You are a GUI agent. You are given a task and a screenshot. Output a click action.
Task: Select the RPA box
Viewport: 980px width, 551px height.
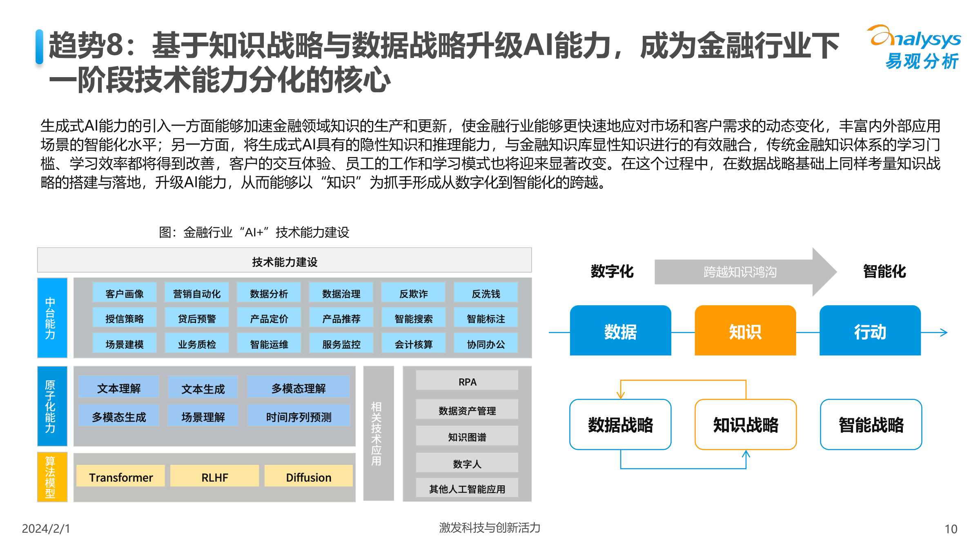pos(466,382)
